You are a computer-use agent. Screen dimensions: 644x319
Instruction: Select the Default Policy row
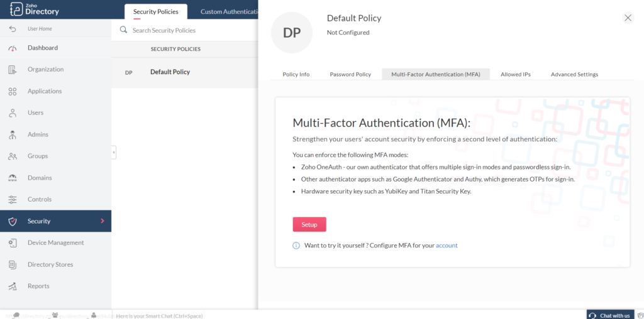point(185,73)
